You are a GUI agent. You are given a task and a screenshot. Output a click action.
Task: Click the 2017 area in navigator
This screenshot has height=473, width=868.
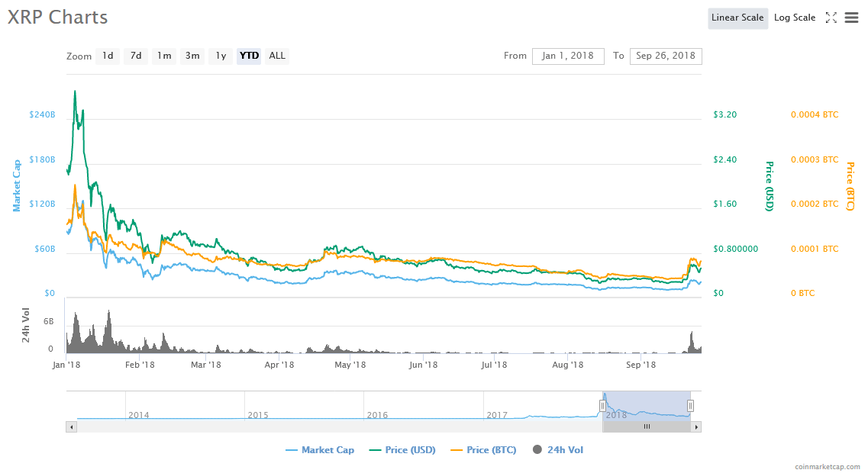coord(497,415)
